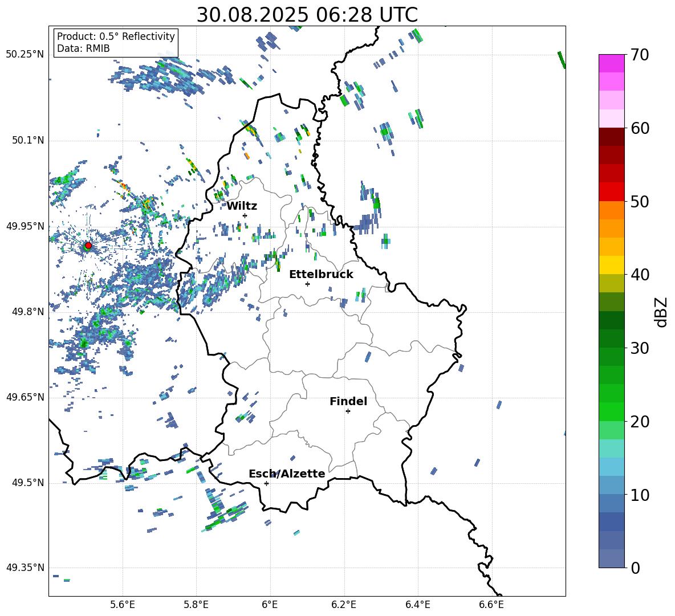Click the 5.6°E longitude label

click(x=123, y=605)
